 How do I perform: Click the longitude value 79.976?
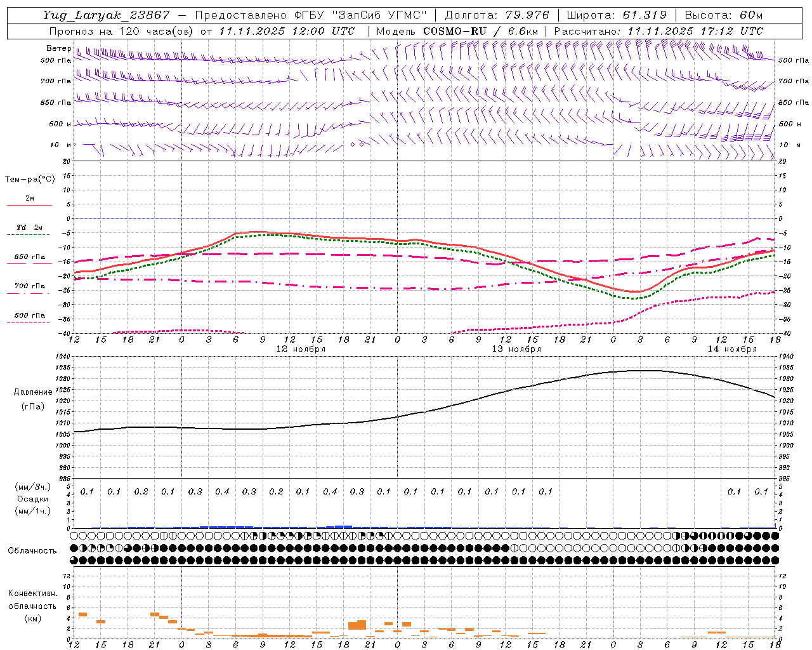[528, 15]
